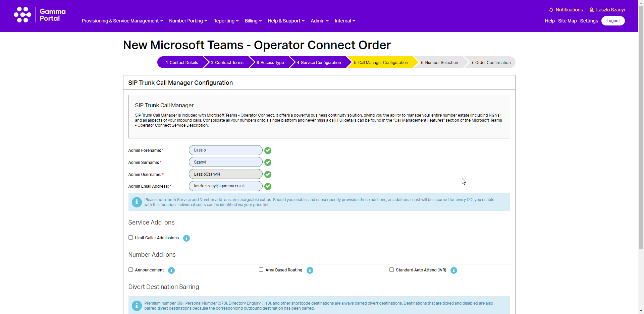Open the Help link in header
The image size is (644, 314).
coord(550,21)
